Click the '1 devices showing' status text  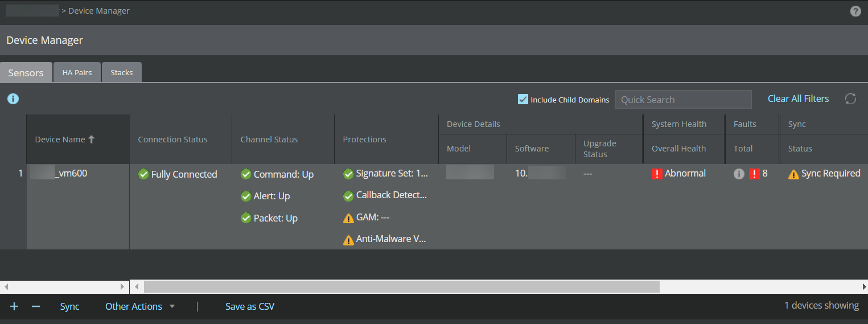coord(822,306)
